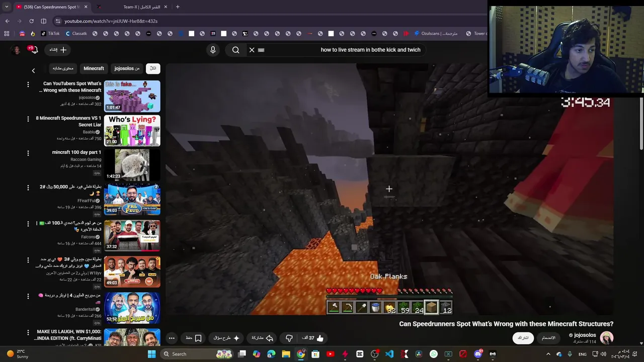Image resolution: width=644 pixels, height=362 pixels.
Task: Select the Minecraft filter chip
Action: coord(94,68)
